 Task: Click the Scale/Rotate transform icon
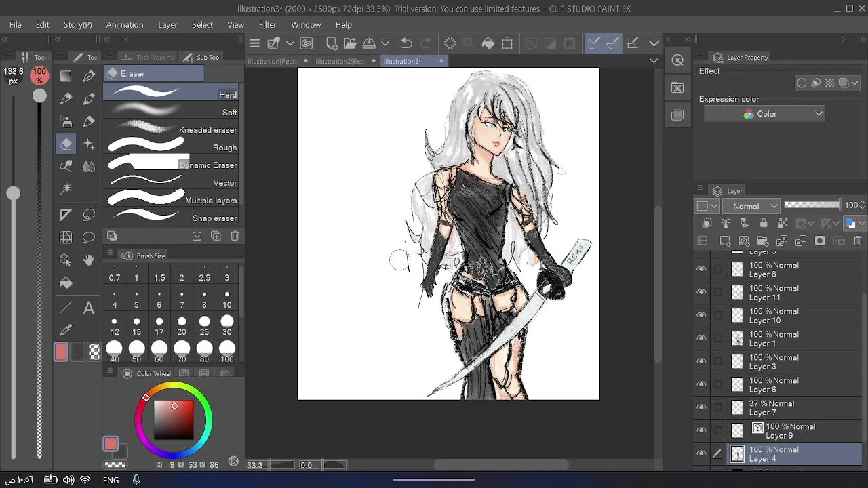507,43
